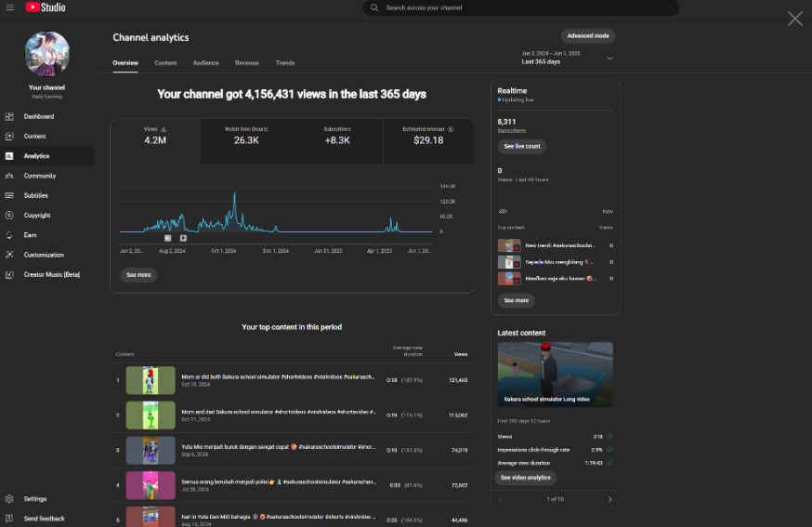
Task: Click the check beside Average view duration
Action: pyautogui.click(x=609, y=463)
